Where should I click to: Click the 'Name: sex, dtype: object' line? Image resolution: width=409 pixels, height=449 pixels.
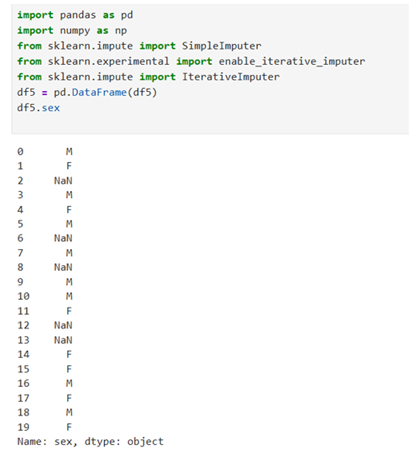(90, 442)
